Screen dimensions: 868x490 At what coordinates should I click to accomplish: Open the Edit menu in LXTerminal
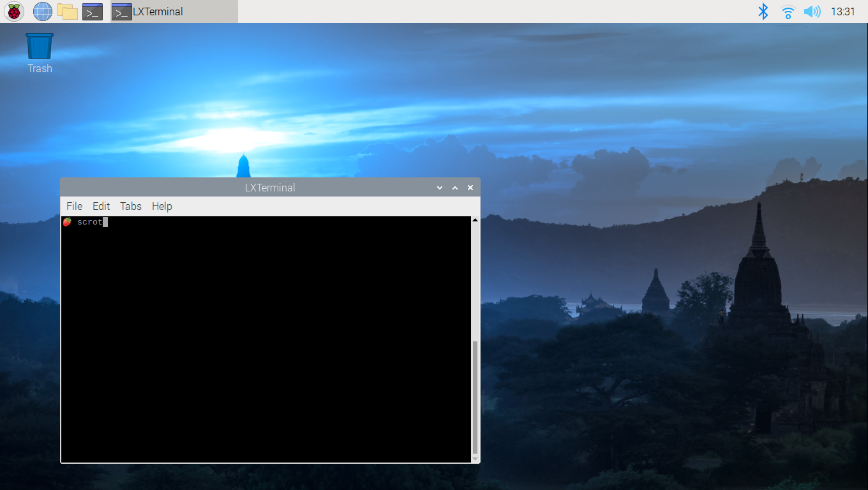pos(101,206)
